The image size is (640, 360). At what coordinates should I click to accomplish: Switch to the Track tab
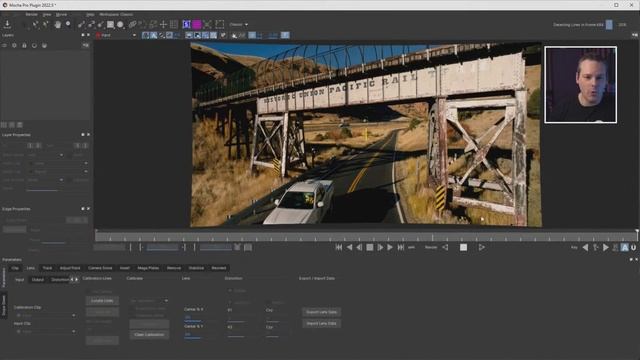[47, 268]
